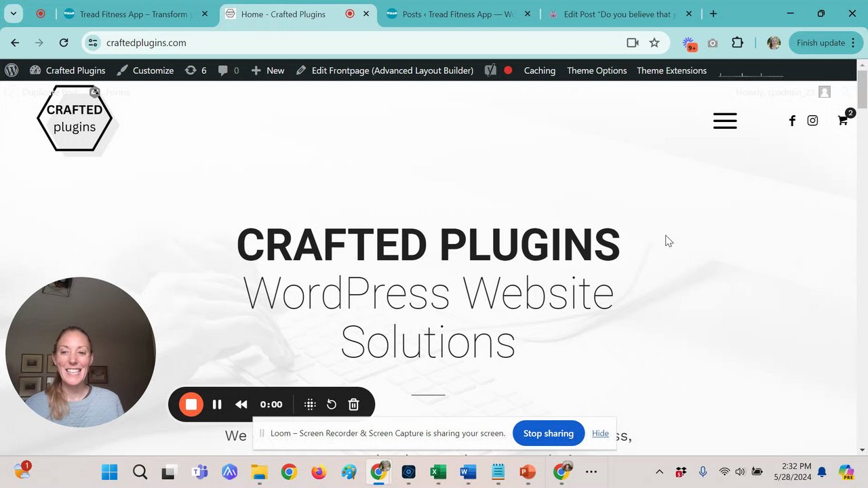Open Windows taskbar search
Image resolution: width=868 pixels, height=488 pixels.
click(x=140, y=472)
